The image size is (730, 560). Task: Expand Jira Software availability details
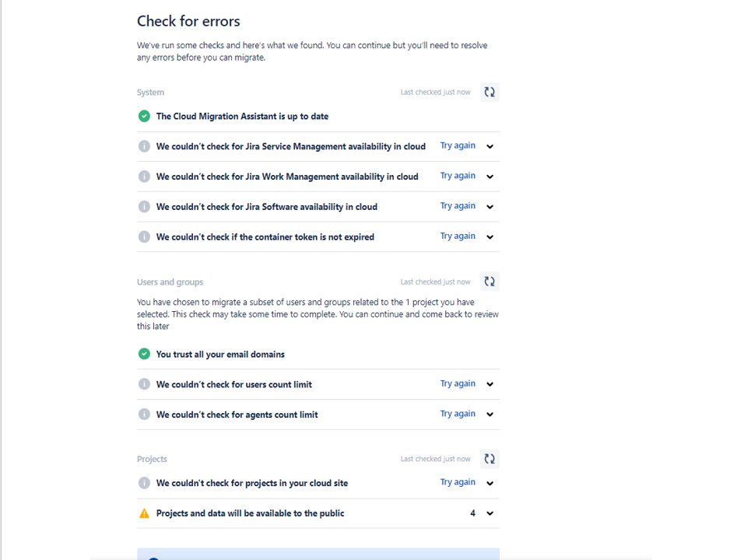tap(490, 207)
